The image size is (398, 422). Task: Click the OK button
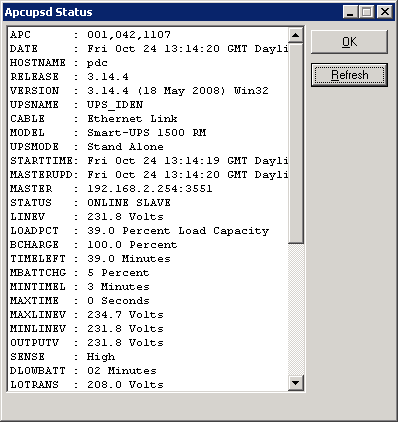point(349,42)
